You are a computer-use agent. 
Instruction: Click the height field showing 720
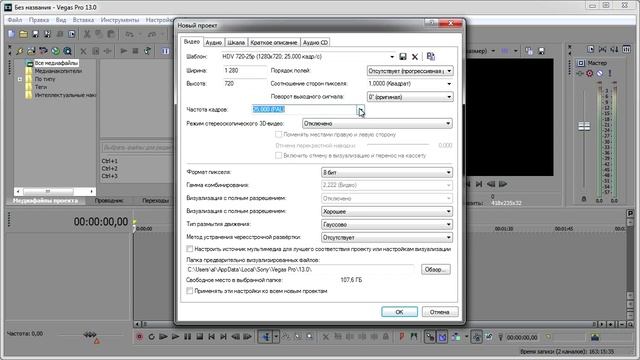pos(244,84)
